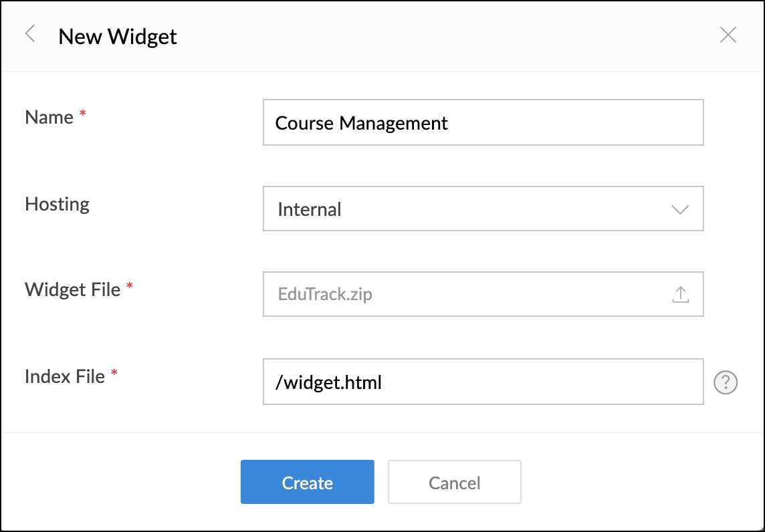The width and height of the screenshot is (765, 532).
Task: Expand the Hosting dropdown chevron
Action: (679, 209)
